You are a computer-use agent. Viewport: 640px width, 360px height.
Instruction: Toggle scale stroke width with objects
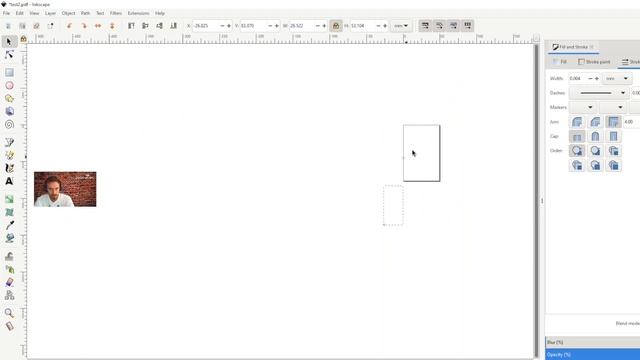coord(425,26)
